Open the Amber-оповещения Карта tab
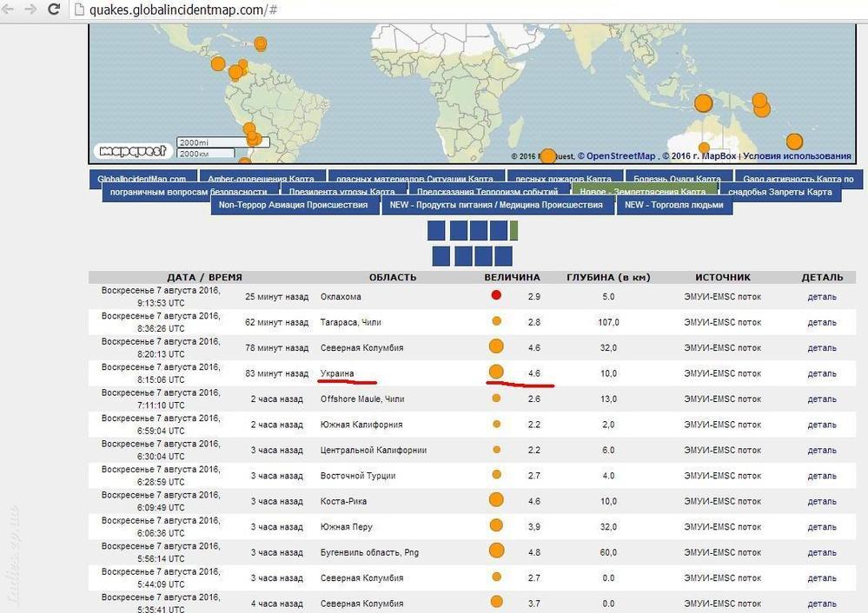This screenshot has width=868, height=613. click(x=261, y=178)
